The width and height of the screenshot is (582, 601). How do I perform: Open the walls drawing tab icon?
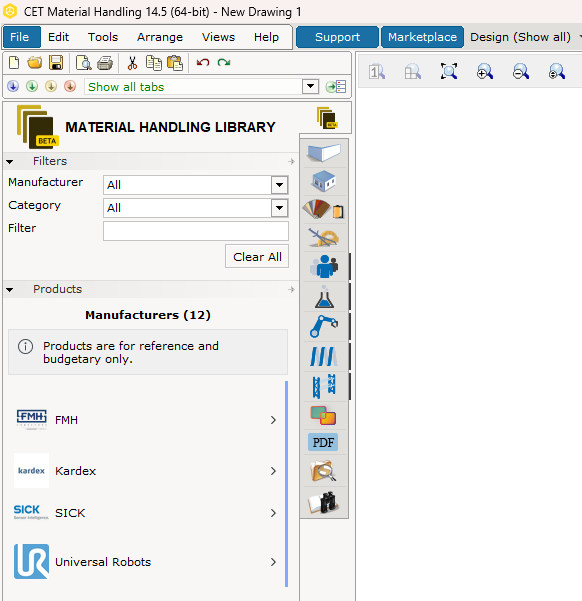(324, 153)
